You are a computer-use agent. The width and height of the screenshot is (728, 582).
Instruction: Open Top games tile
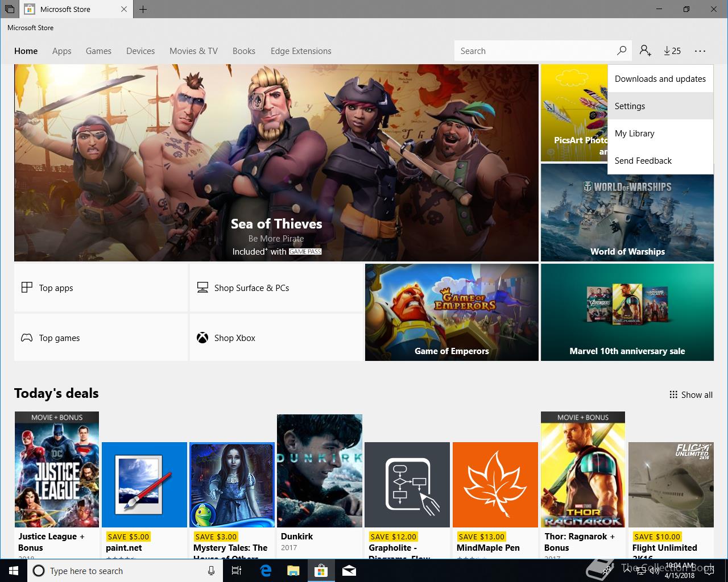(101, 338)
